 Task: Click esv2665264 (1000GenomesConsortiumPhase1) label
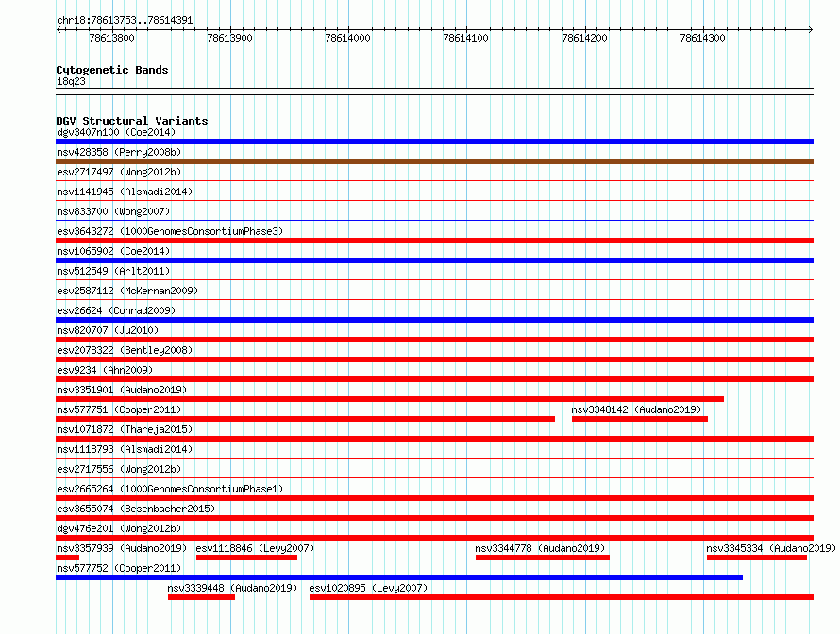(x=170, y=489)
